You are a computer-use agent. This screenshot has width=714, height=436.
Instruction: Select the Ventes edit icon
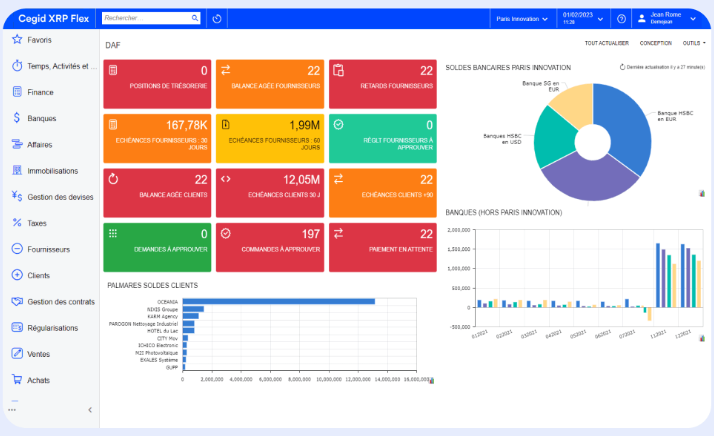(17, 353)
